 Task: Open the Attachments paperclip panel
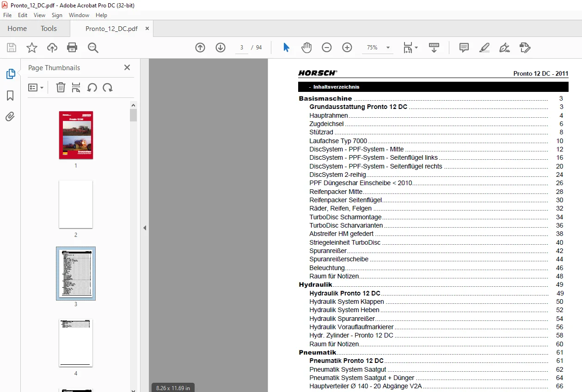coord(10,117)
